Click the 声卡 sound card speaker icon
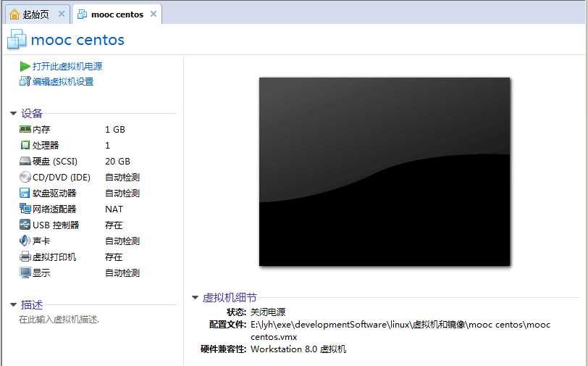The image size is (588, 366). pos(25,241)
